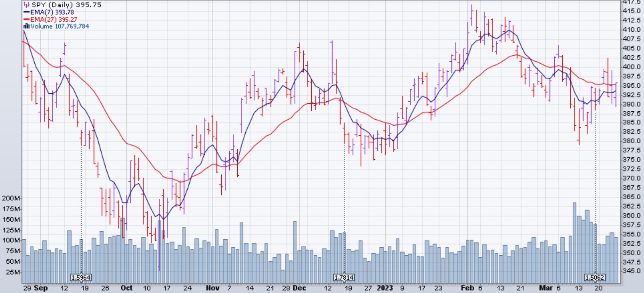Click the 1.5964 dividend marker box
The height and width of the screenshot is (293, 644).
point(81,277)
